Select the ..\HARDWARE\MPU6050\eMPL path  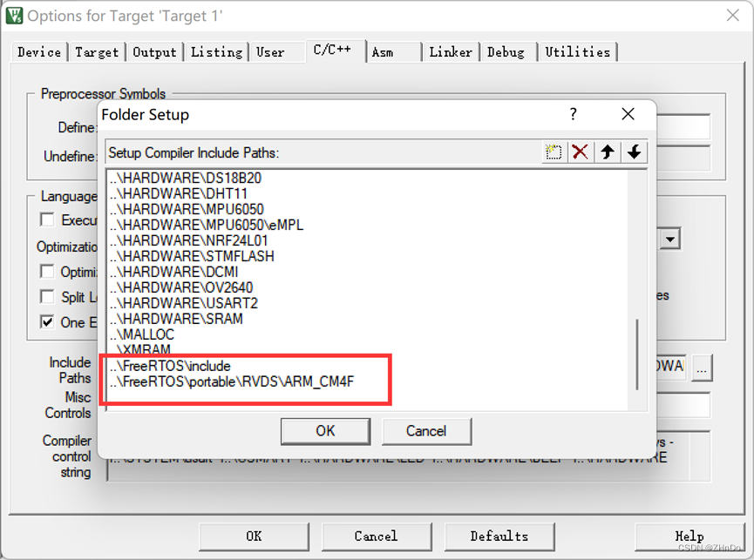[x=207, y=225]
